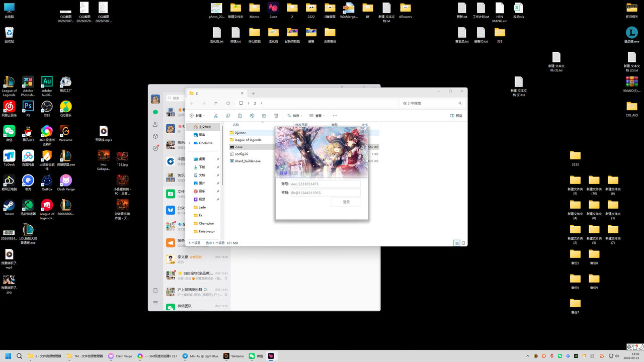The width and height of the screenshot is (644, 362).
Task: Switch to large icons view in Explorer status bar
Action: point(463,243)
